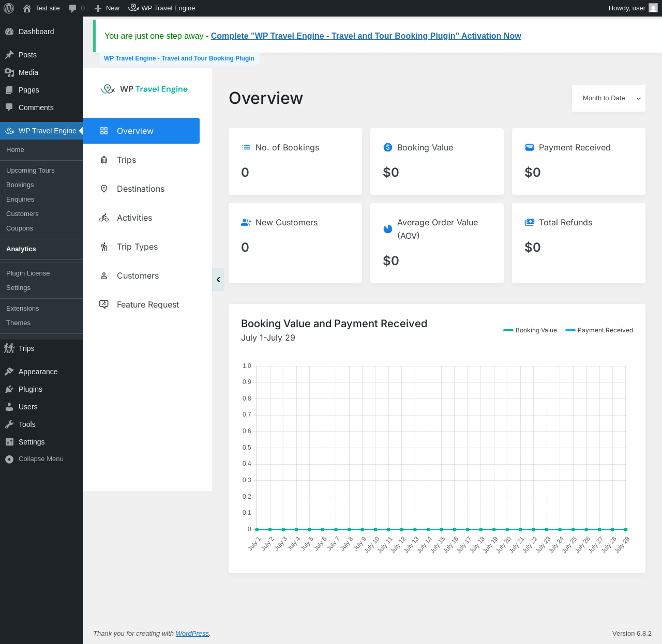Open Feature Request in plugin menu

tap(141, 304)
